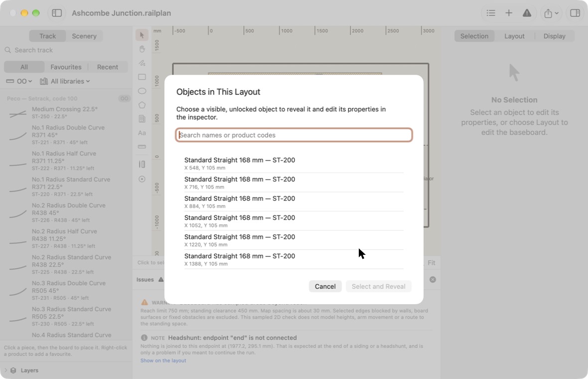Image resolution: width=588 pixels, height=379 pixels.
Task: Select No.1 Radius Half Curve R371 11.25°
Action: click(66, 161)
